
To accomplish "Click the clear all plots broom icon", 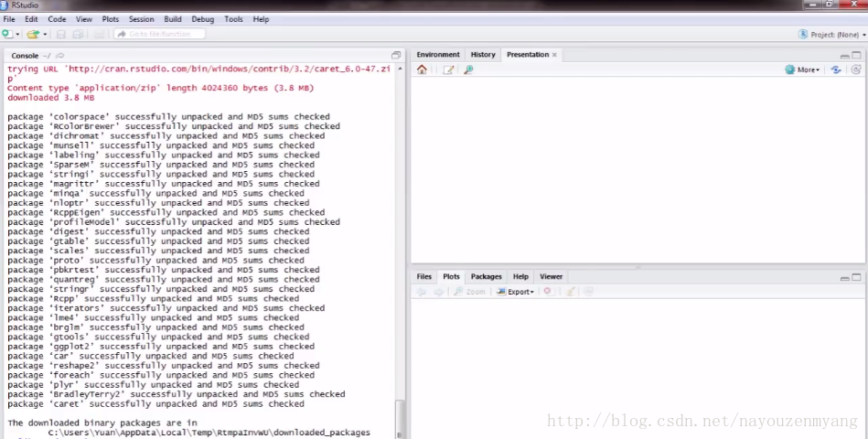I will coord(570,292).
